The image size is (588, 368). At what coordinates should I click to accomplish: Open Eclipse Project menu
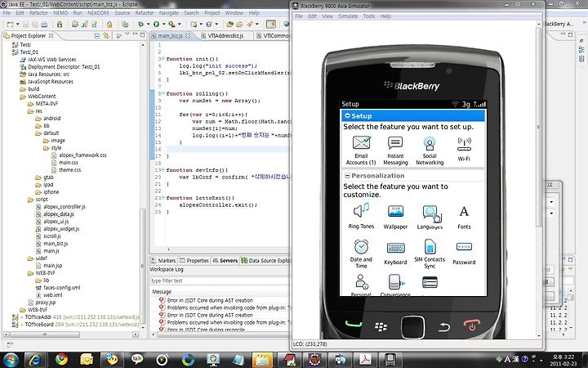coord(212,13)
